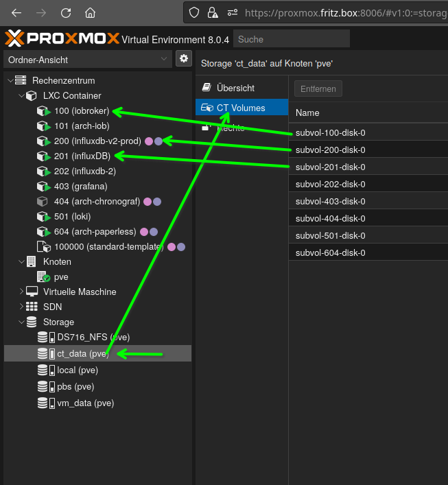This screenshot has height=485, width=448.
Task: Select container 501 (loki)
Action: coord(73,217)
